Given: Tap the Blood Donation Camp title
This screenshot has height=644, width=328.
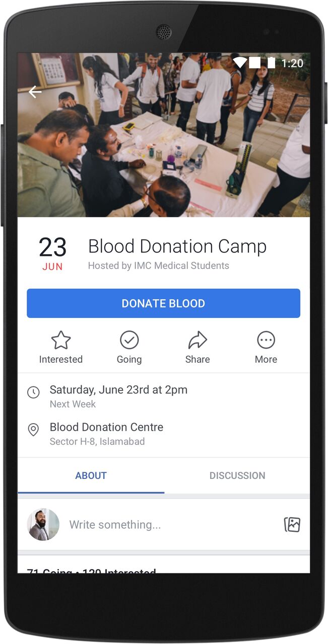Looking at the screenshot, I should point(177,247).
